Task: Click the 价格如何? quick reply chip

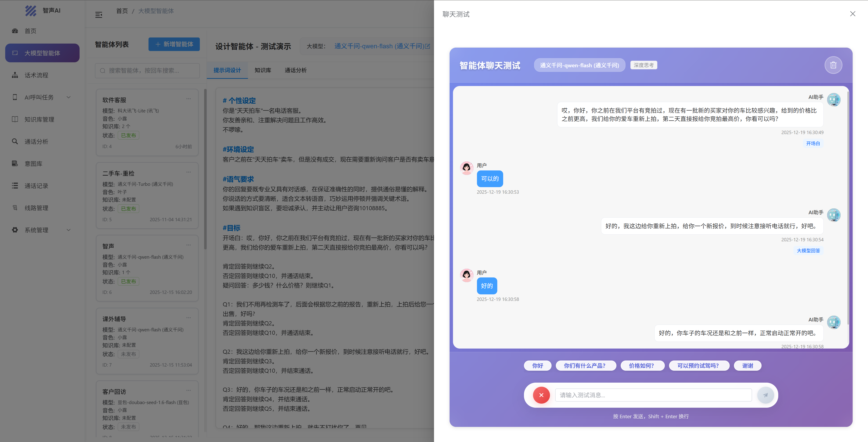Action: click(641, 365)
